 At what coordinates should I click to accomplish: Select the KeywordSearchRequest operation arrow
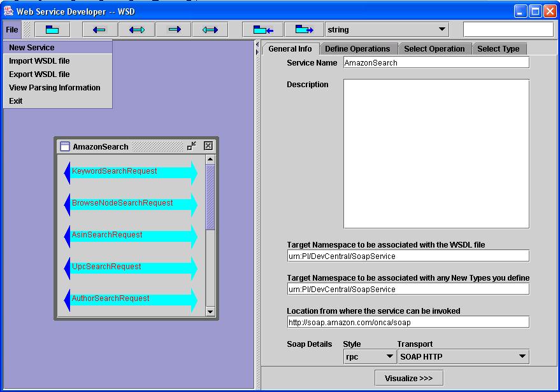[x=131, y=172]
